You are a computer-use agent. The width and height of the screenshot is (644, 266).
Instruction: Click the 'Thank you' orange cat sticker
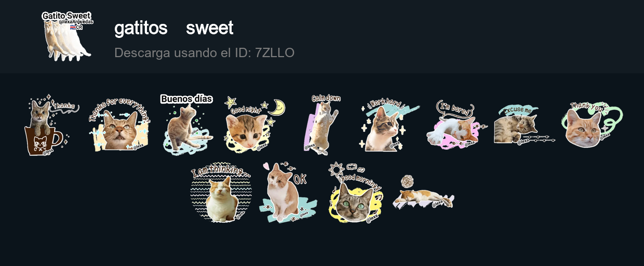coord(592,125)
